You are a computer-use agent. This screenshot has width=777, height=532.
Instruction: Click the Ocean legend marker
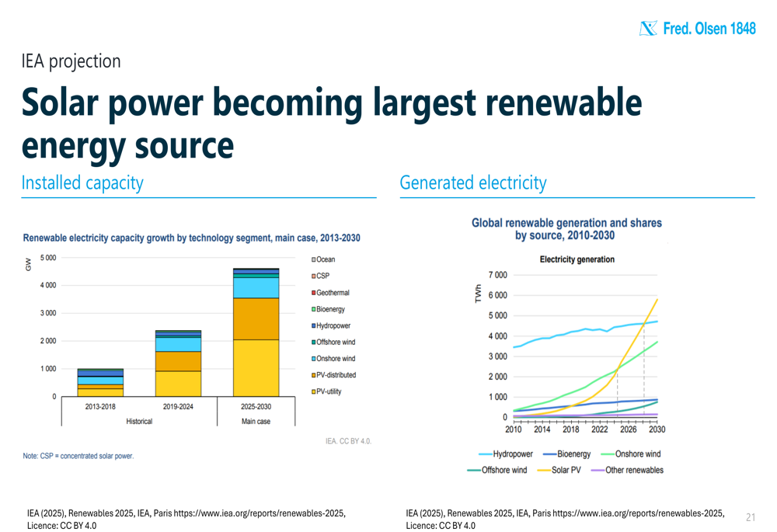click(314, 259)
